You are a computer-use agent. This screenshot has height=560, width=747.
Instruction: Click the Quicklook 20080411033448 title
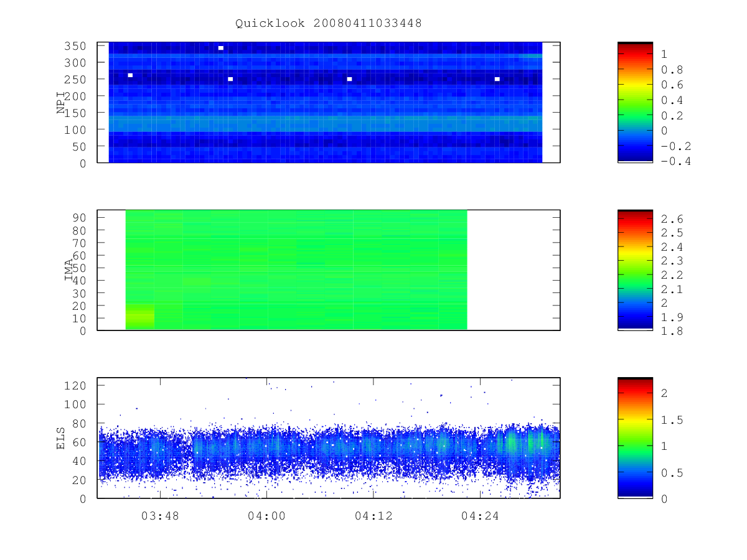(x=328, y=23)
